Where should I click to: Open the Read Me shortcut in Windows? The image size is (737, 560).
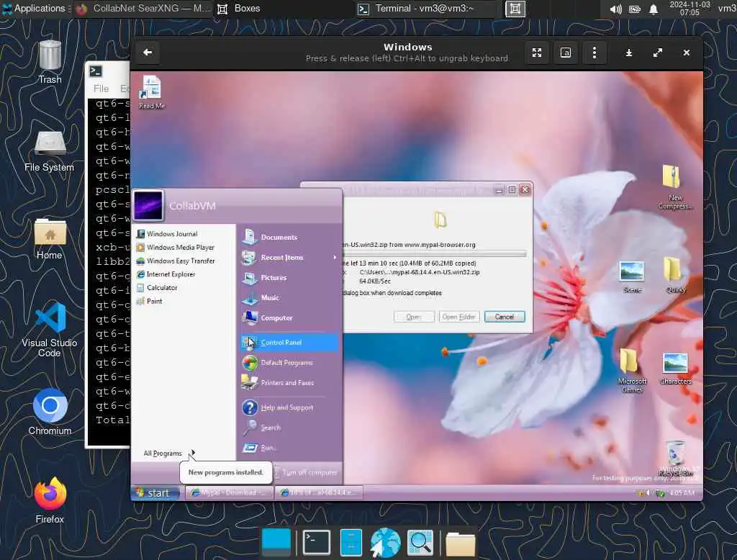point(151,93)
